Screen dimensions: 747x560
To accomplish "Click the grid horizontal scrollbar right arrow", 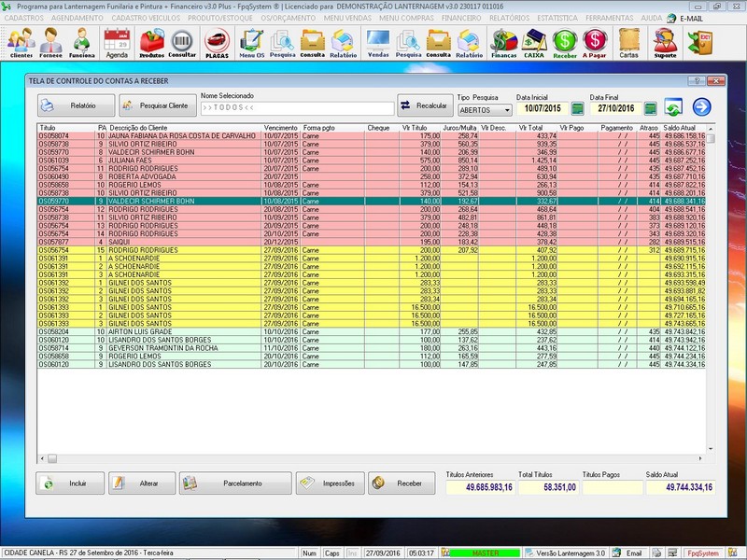I will click(700, 458).
